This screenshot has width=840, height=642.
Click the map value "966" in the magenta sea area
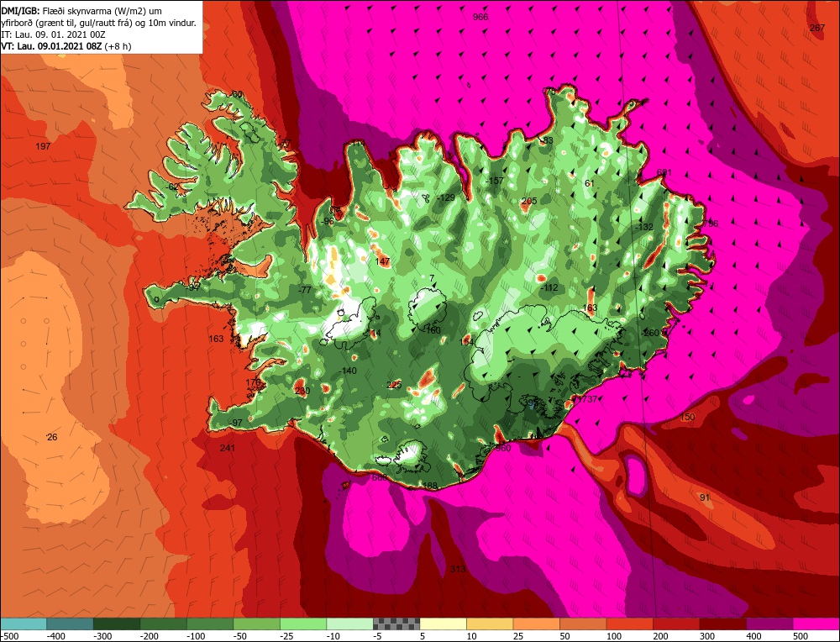pyautogui.click(x=480, y=17)
